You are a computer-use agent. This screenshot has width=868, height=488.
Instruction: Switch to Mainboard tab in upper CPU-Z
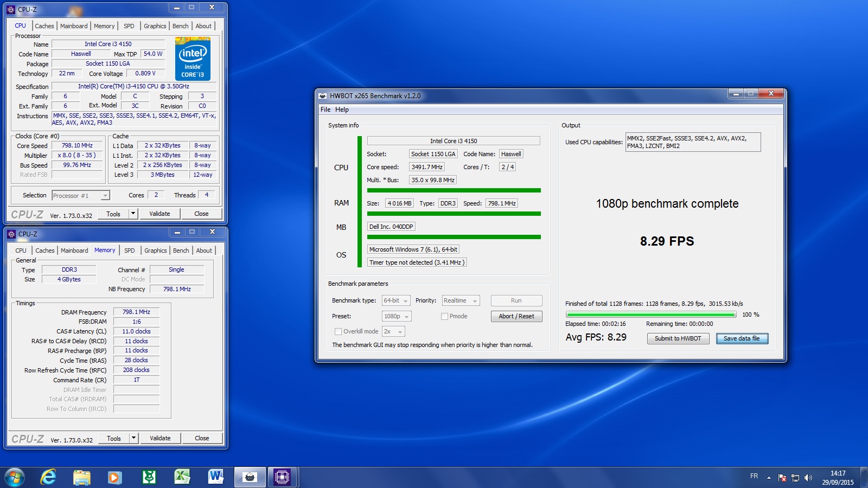coord(74,26)
